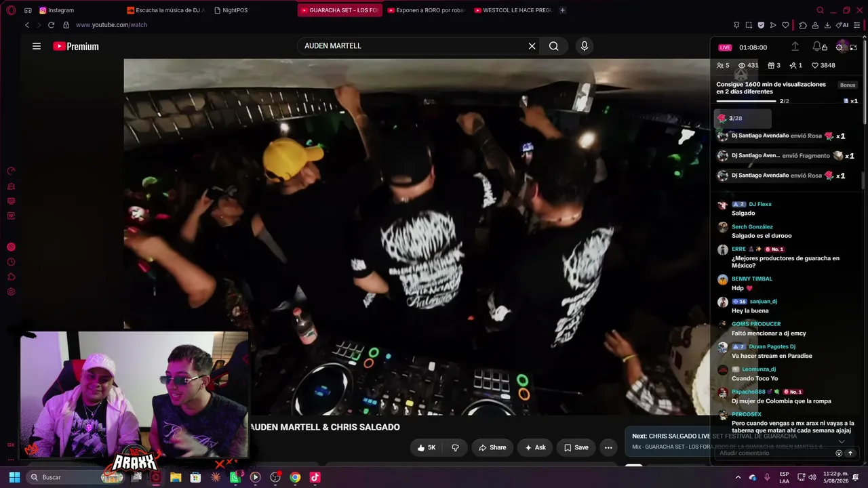The width and height of the screenshot is (868, 488).
Task: Select the GUARACHA SET browser tab
Action: tap(340, 10)
